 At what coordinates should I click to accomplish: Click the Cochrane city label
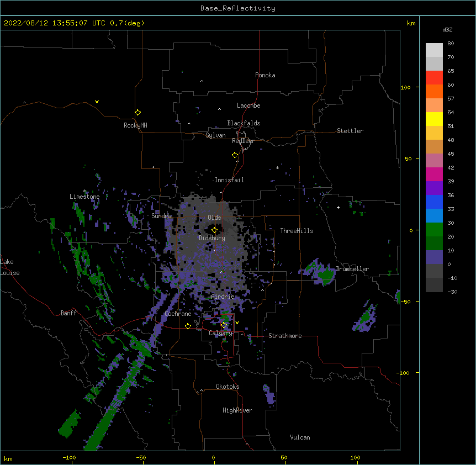178,314
